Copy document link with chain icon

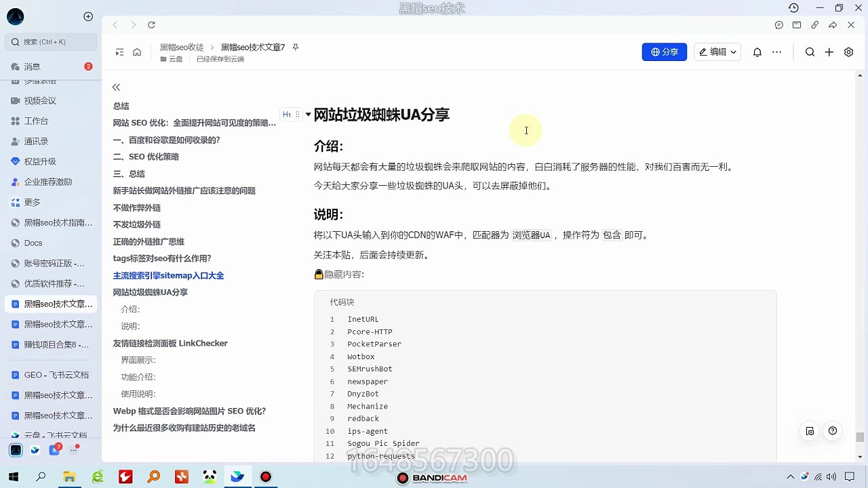pos(815,25)
